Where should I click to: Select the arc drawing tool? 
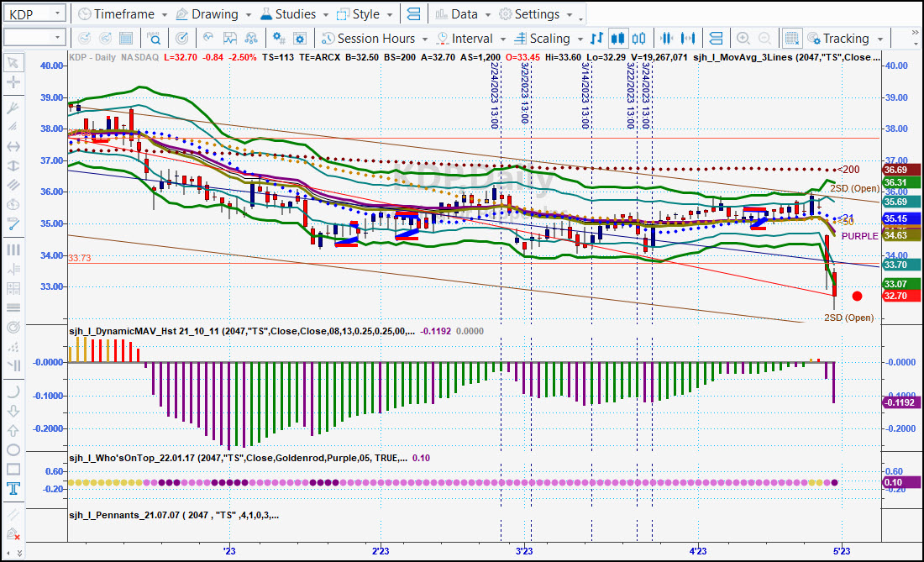tap(13, 391)
